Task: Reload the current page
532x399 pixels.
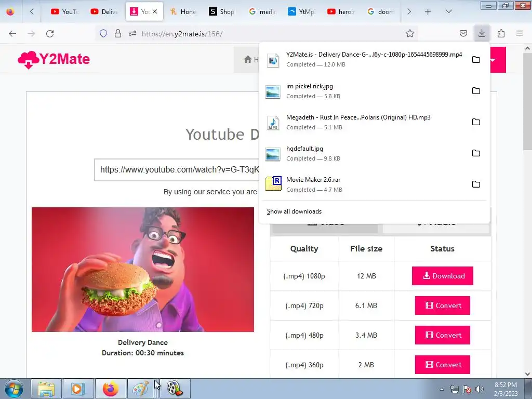Action: tap(50, 33)
